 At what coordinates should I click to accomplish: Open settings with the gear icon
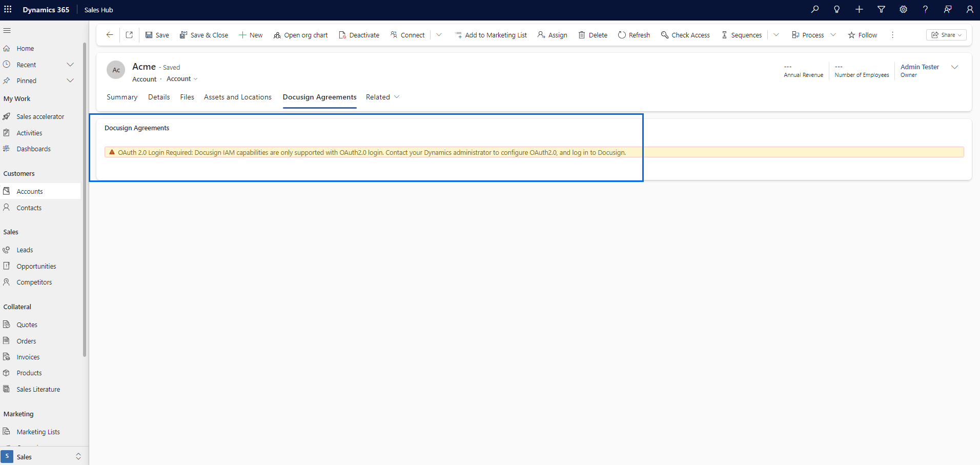click(903, 9)
